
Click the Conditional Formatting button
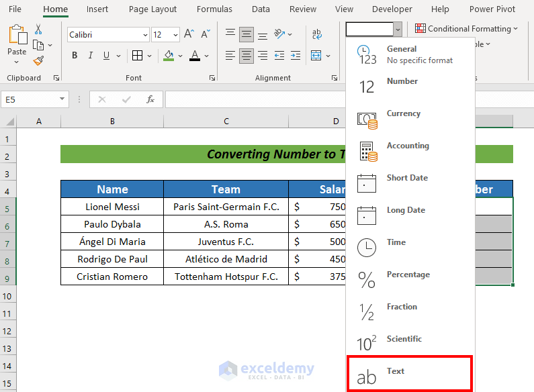(x=467, y=29)
